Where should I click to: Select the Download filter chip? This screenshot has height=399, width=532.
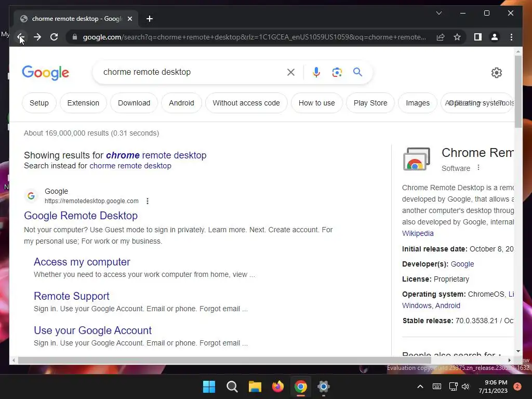tap(134, 103)
